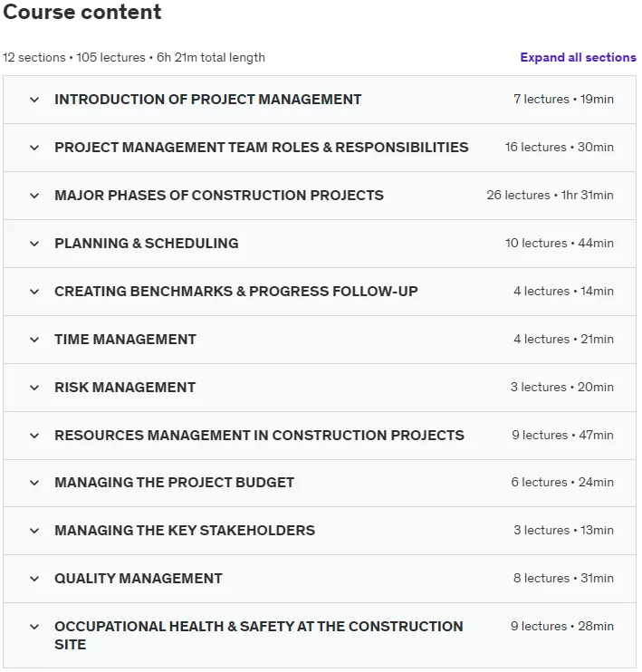Open chevron for Occupational Health & Safety

[34, 627]
